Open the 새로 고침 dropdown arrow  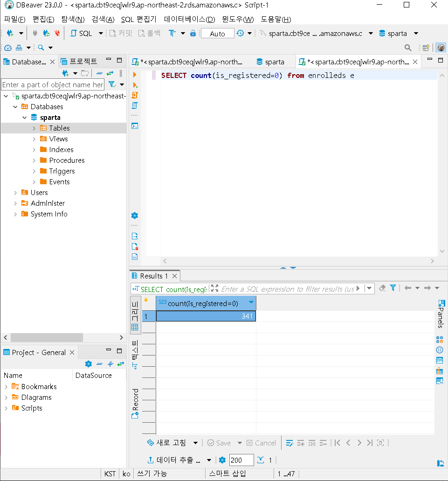click(195, 443)
